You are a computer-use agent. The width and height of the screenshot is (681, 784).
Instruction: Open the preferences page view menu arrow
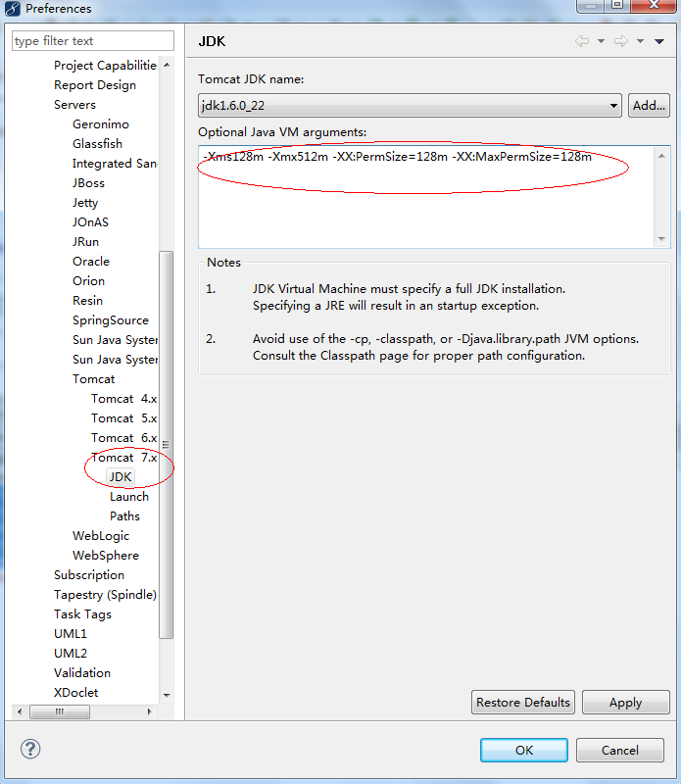coord(659,41)
